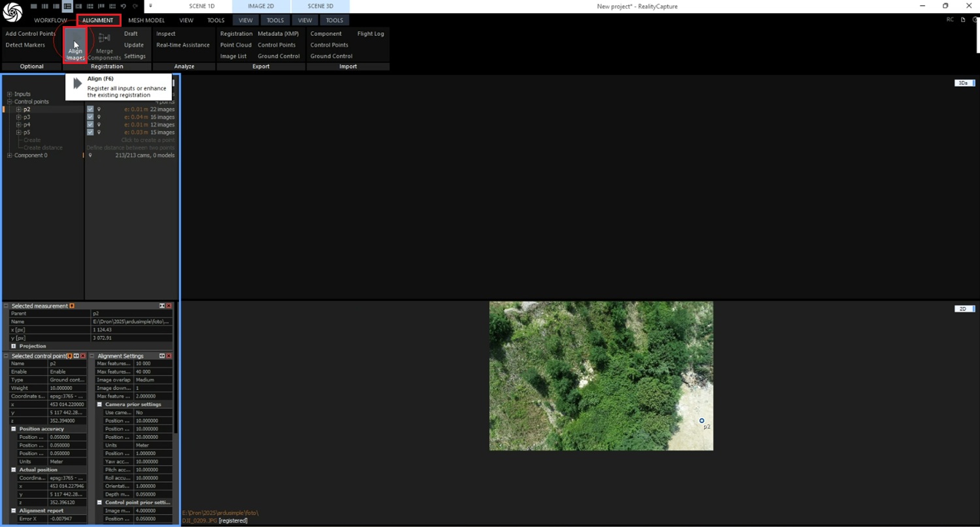Click the Align Images button
980x527 pixels.
(x=75, y=44)
